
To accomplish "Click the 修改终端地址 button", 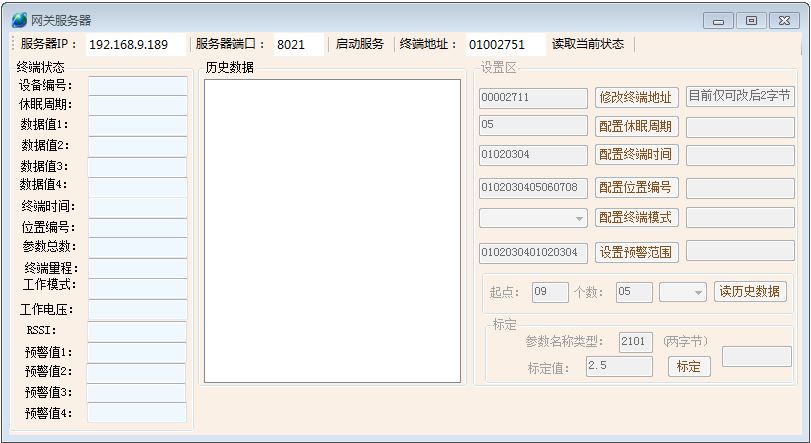I will pos(636,97).
